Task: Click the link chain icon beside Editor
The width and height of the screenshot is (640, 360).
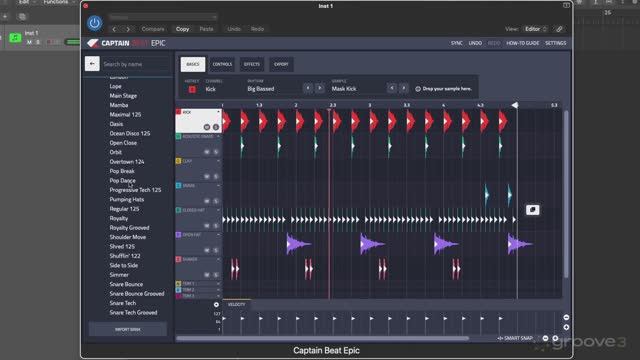Action: point(559,29)
